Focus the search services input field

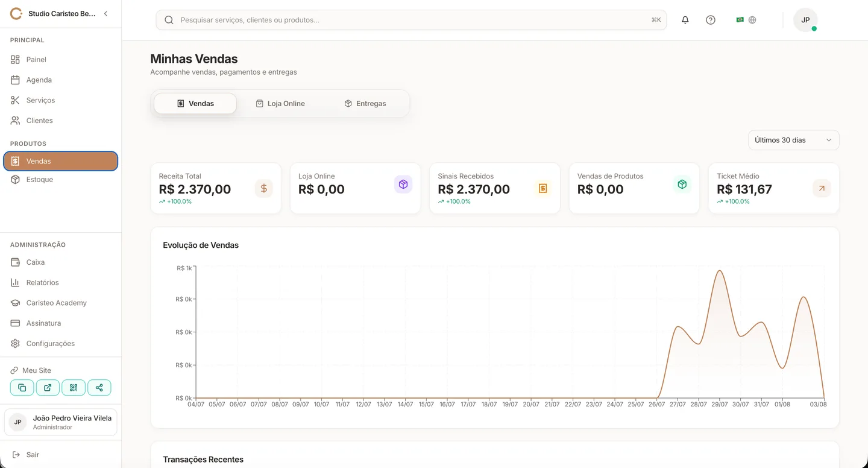pos(411,20)
